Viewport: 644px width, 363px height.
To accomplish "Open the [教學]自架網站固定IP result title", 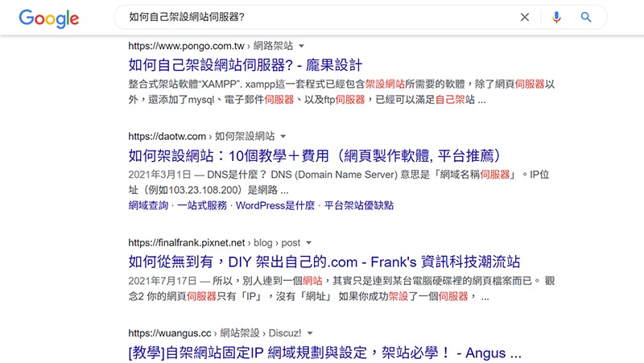I will 324,353.
